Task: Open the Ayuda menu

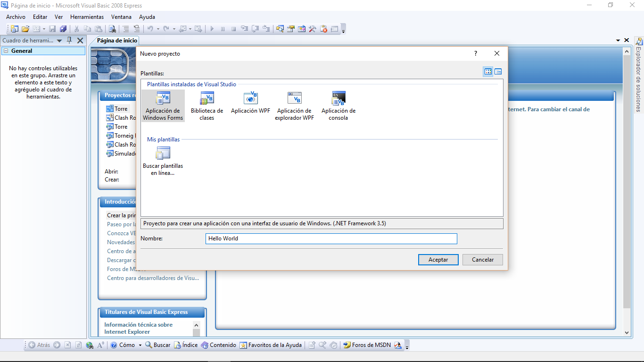Action: (x=147, y=16)
